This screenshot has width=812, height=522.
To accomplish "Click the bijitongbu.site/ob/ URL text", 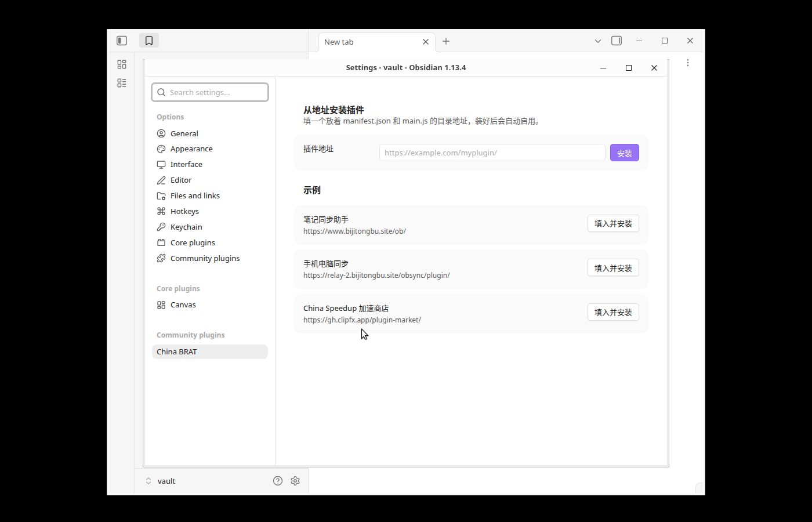I will click(354, 231).
